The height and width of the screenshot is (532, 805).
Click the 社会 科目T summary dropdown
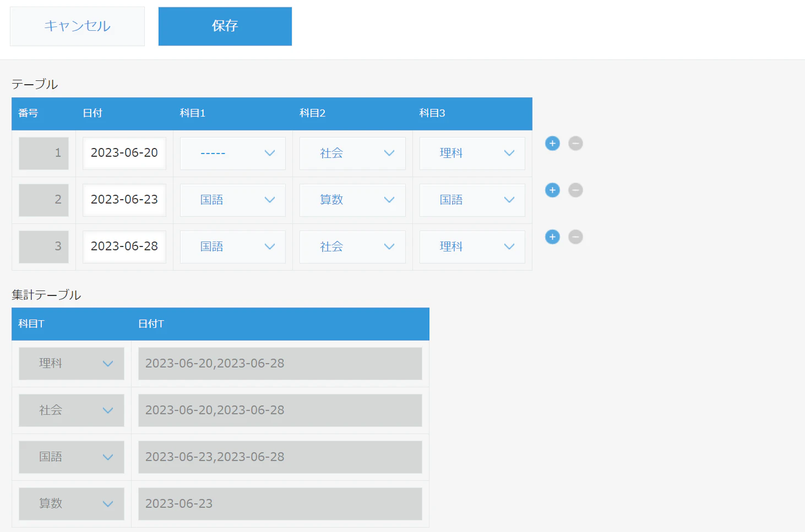pos(72,410)
